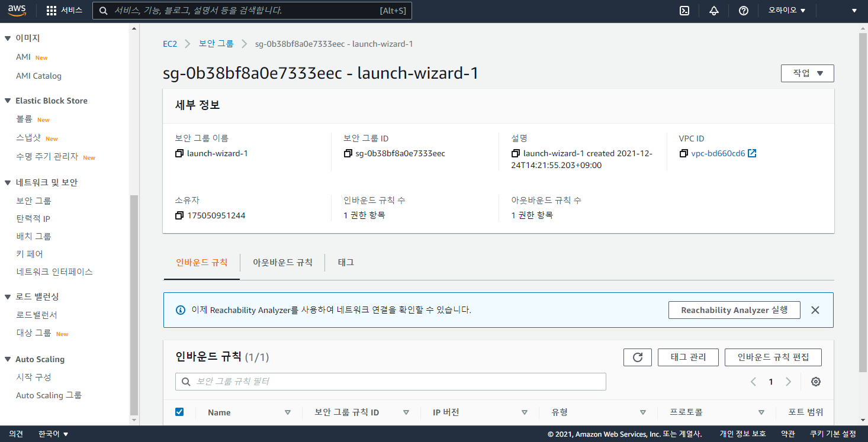Open 시작 구성 in the sidebar
Image resolution: width=868 pixels, height=442 pixels.
[34, 377]
